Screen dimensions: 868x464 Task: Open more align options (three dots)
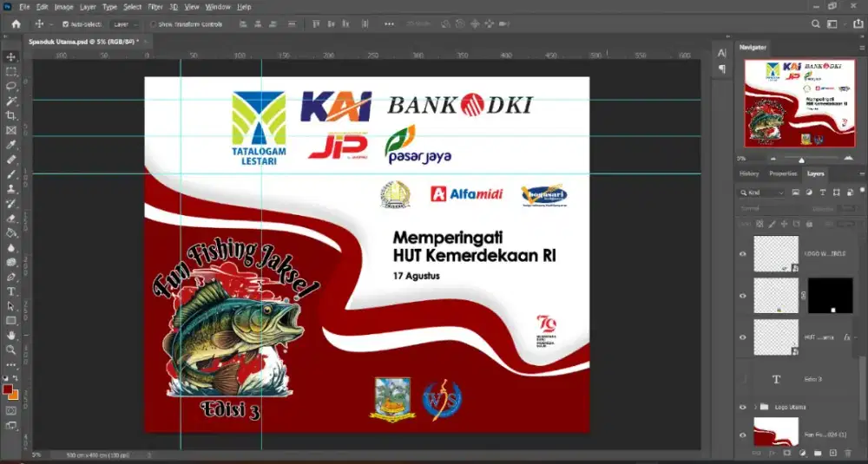coord(389,24)
